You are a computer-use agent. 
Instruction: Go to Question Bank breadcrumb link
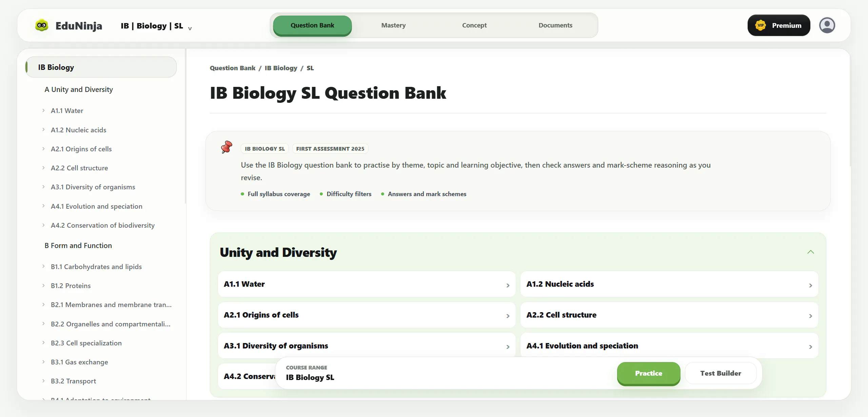233,68
